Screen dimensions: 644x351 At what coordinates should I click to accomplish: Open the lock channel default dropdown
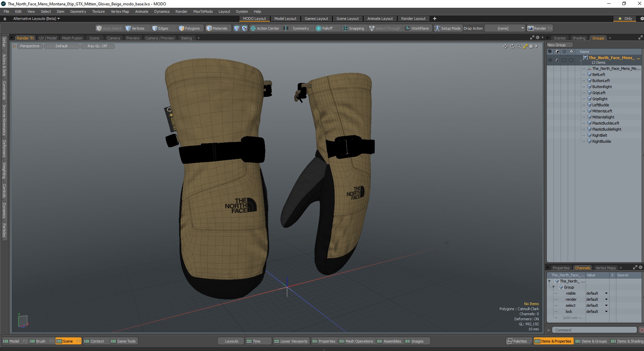597,312
